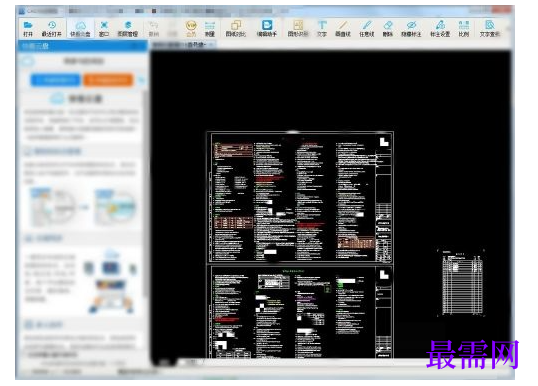Select the 任意线 freehand line tool
The image size is (538, 386).
[x=366, y=28]
